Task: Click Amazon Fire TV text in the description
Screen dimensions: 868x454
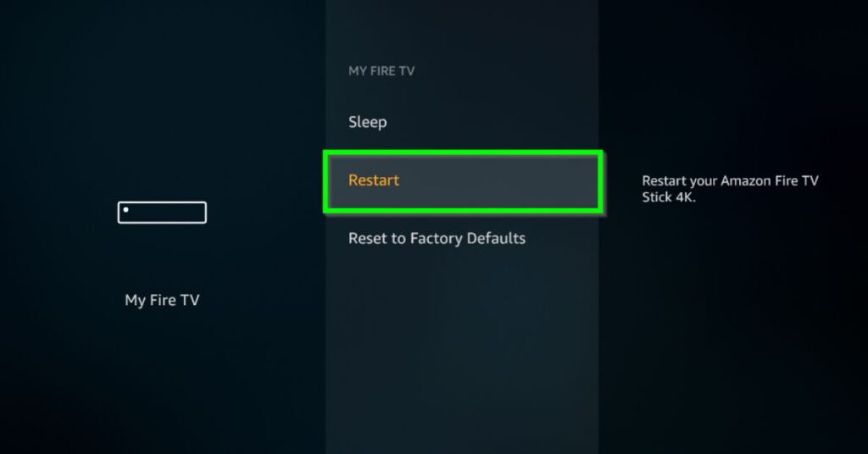Action: coord(770,180)
